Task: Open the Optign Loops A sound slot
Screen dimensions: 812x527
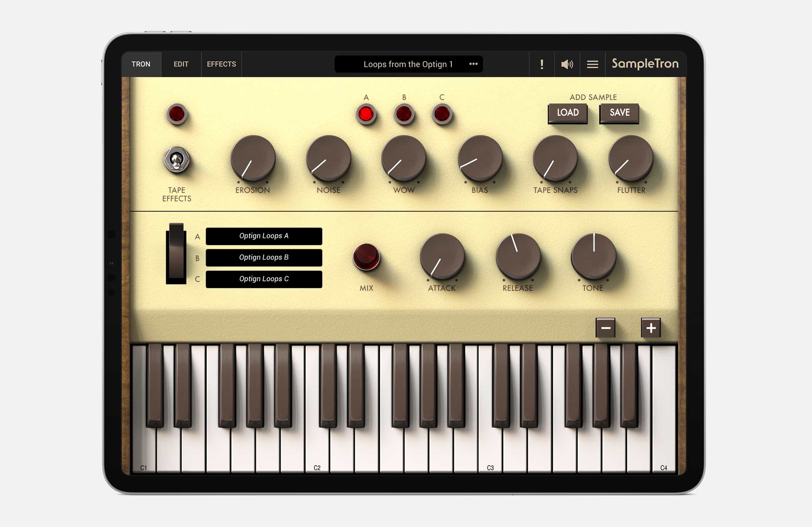Action: 264,236
